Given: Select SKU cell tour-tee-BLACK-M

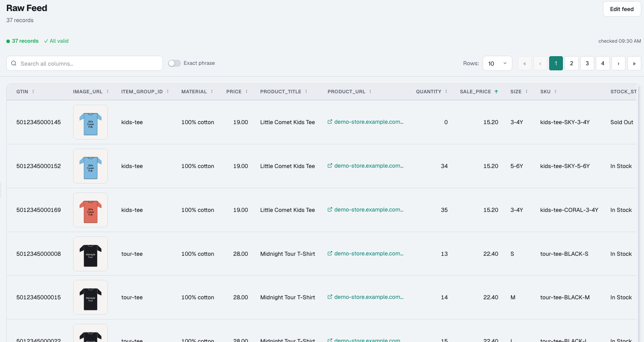Looking at the screenshot, I should 565,297.
